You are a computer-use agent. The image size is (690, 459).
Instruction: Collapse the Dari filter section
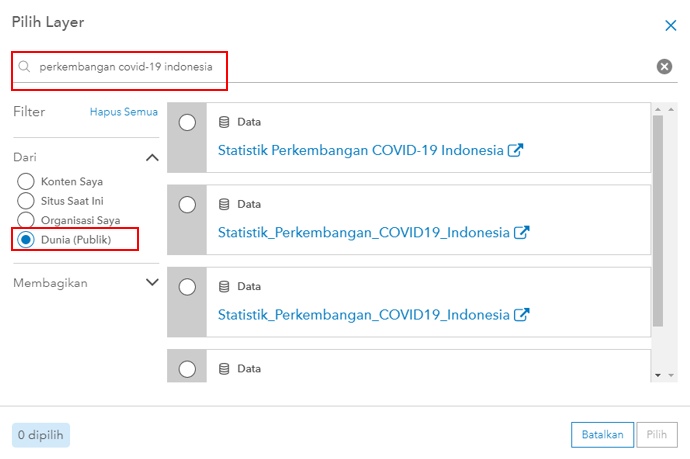(x=152, y=157)
